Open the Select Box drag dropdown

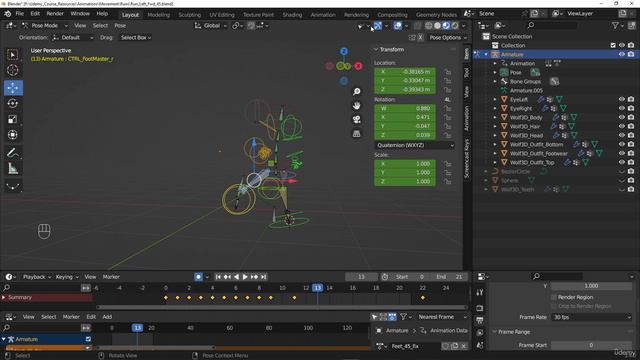(136, 38)
